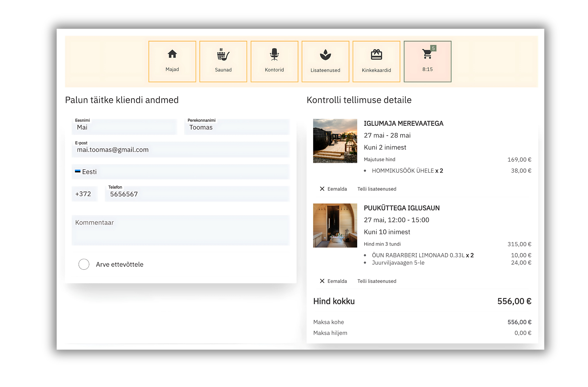
Task: Open the +372 phone code selector
Action: tap(84, 194)
